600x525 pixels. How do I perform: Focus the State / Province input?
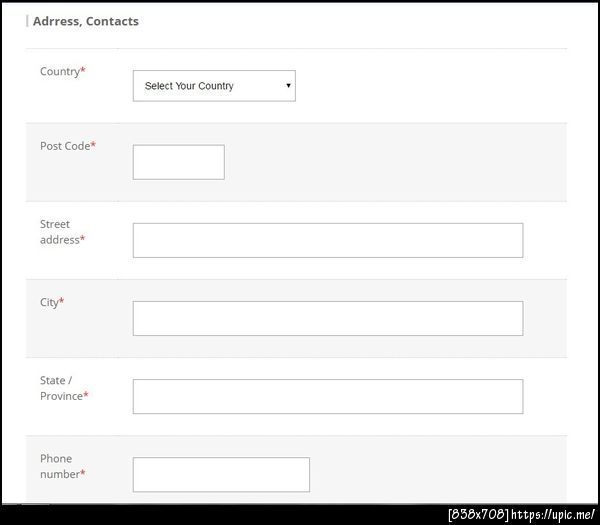point(327,396)
